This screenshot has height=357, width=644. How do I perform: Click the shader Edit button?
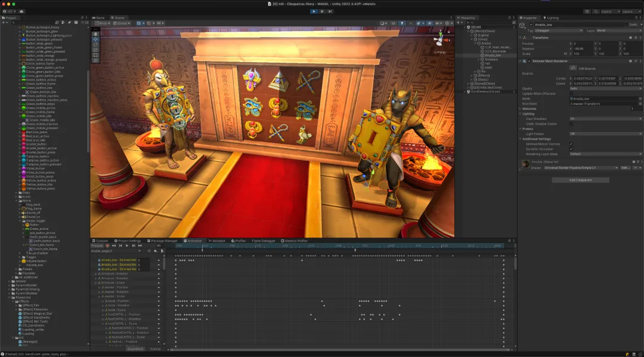[x=625, y=168]
